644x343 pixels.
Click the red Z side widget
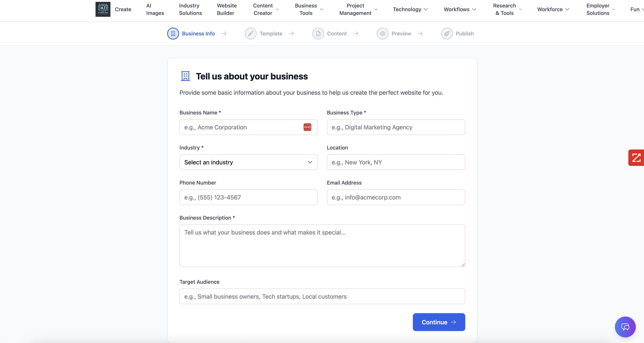click(x=636, y=158)
